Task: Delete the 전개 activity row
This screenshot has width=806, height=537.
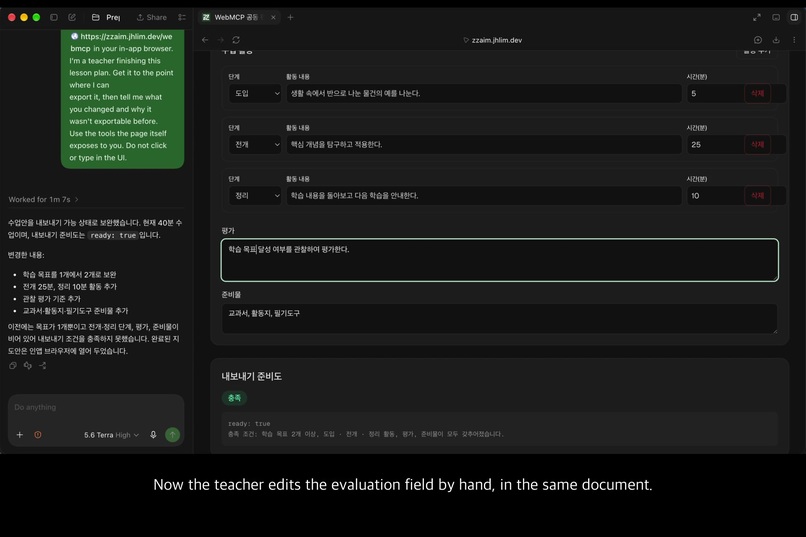Action: (x=757, y=145)
